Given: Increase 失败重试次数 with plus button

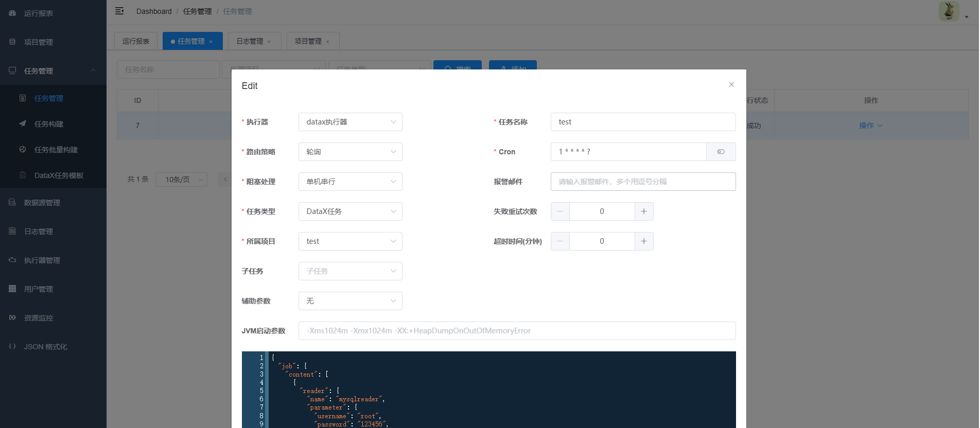Looking at the screenshot, I should point(644,211).
